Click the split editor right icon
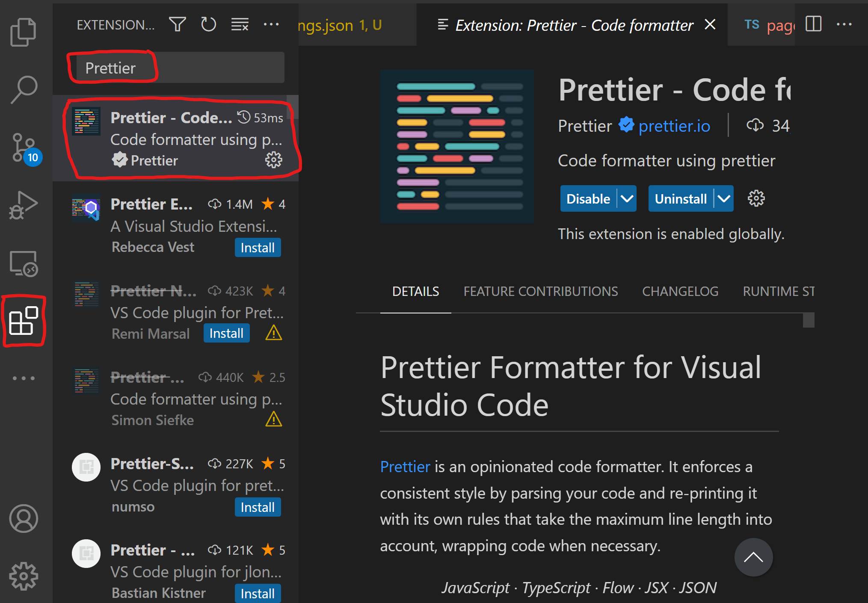The width and height of the screenshot is (868, 603). click(813, 24)
